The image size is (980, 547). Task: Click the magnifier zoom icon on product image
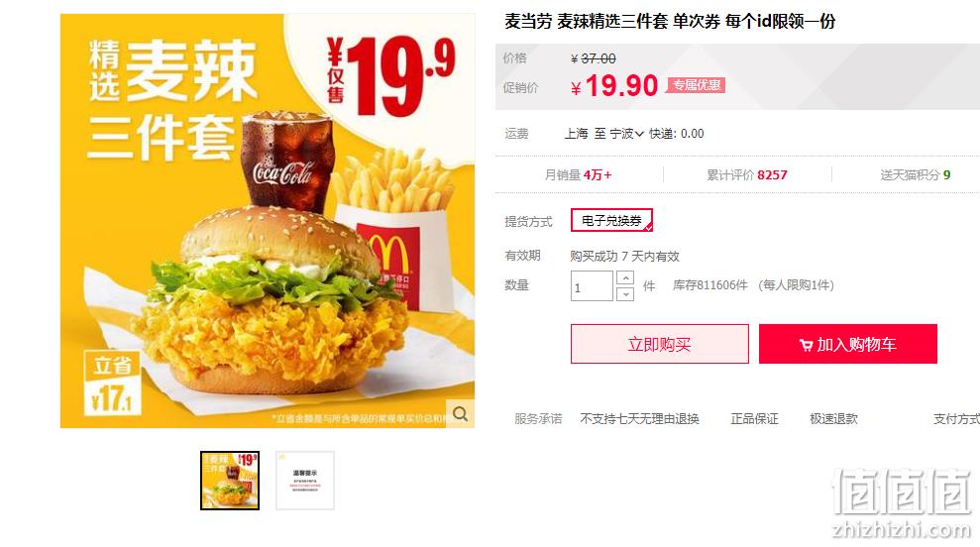tap(461, 414)
